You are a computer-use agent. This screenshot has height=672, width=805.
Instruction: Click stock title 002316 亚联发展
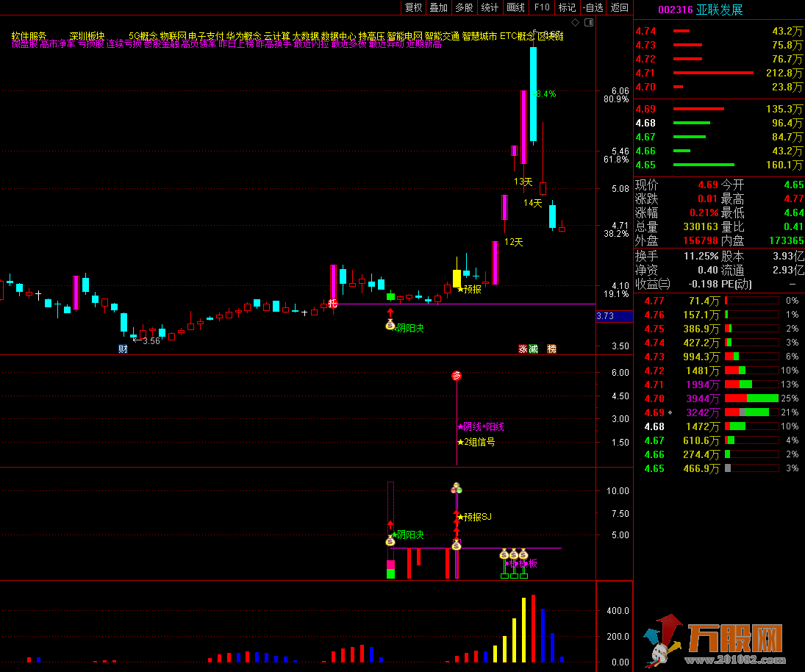701,10
